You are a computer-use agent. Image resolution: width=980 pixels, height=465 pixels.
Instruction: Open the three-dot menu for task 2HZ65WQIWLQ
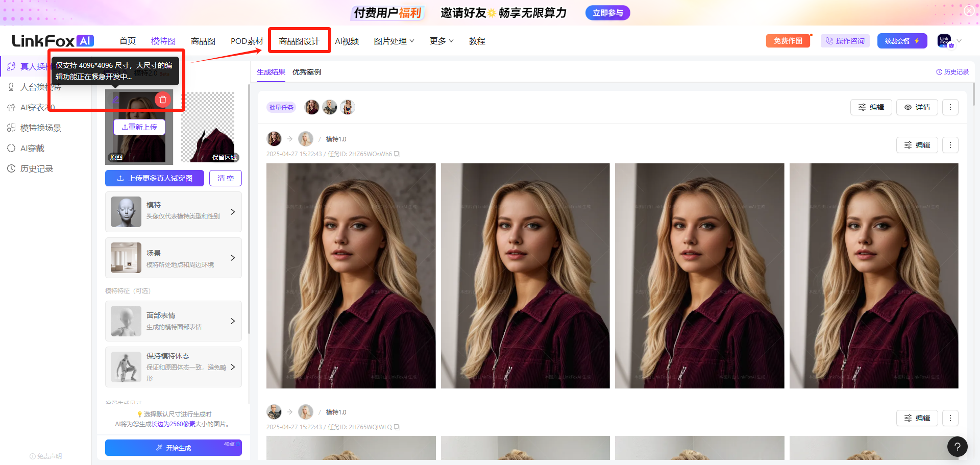[950, 418]
